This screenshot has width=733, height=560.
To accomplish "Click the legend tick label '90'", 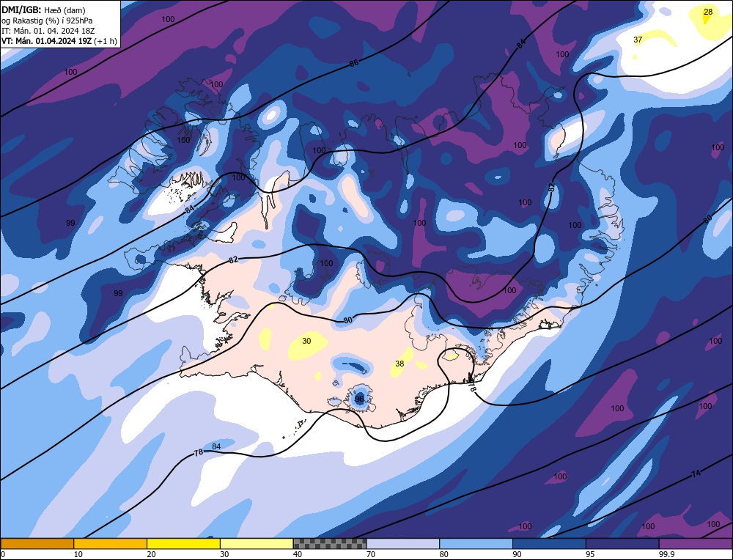I will pyautogui.click(x=517, y=554).
